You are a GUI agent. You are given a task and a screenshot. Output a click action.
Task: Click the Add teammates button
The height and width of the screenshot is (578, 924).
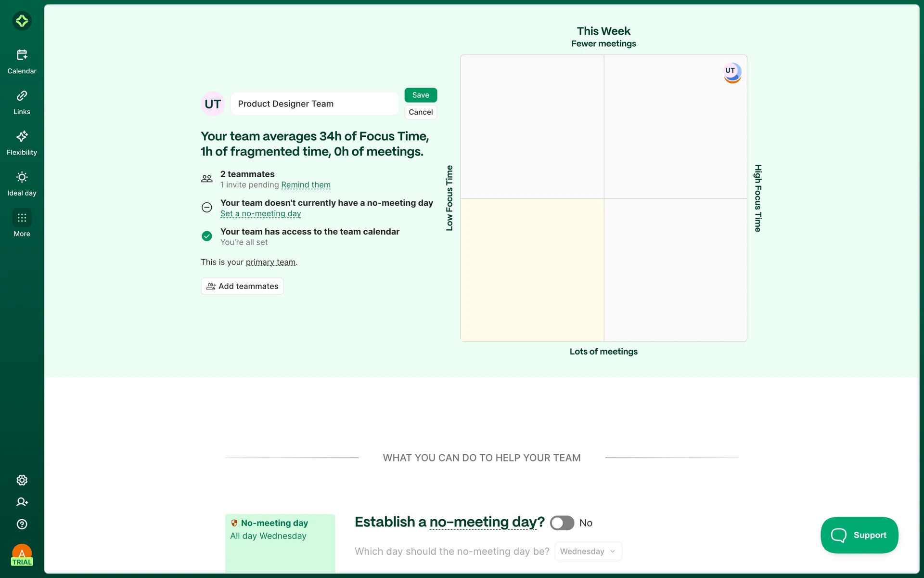click(x=242, y=286)
